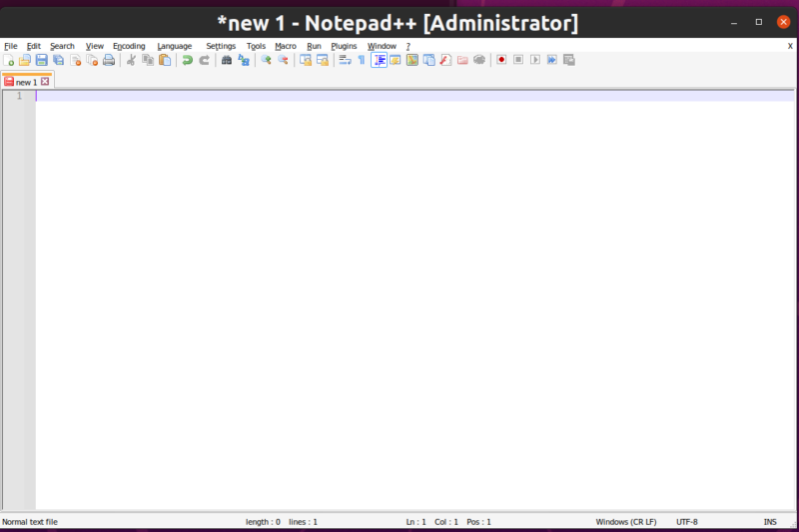799x532 pixels.
Task: Click the Cut scissors icon
Action: 131,60
